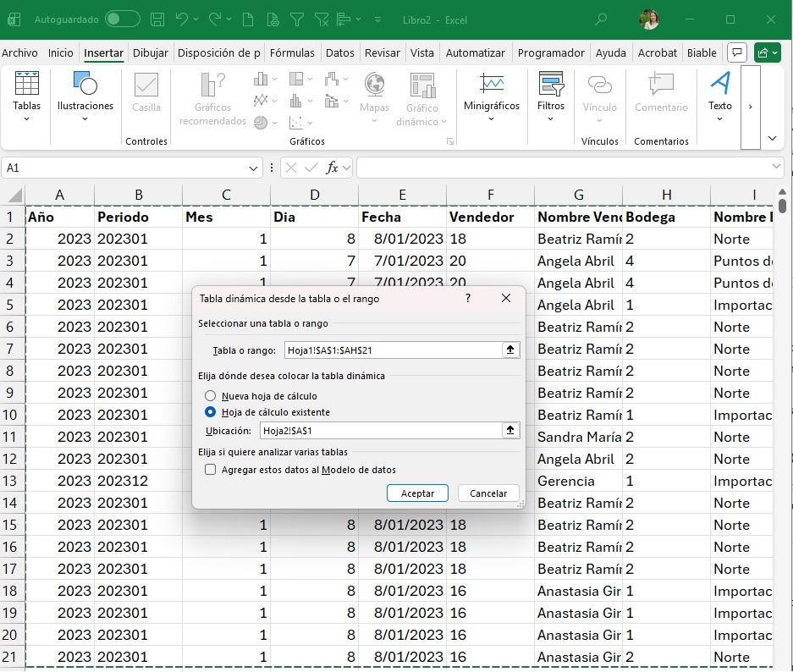The width and height of the screenshot is (793, 672).
Task: Click the Save icon in title bar
Action: click(157, 19)
